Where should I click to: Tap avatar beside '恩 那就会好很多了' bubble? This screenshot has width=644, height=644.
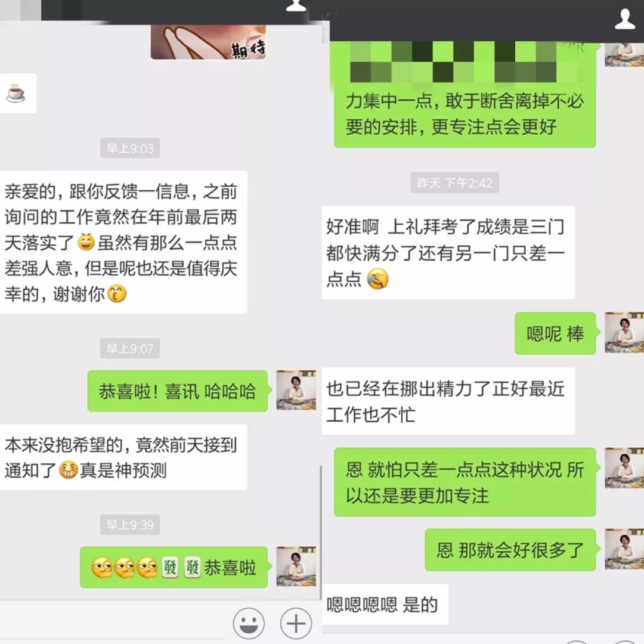coord(624,549)
